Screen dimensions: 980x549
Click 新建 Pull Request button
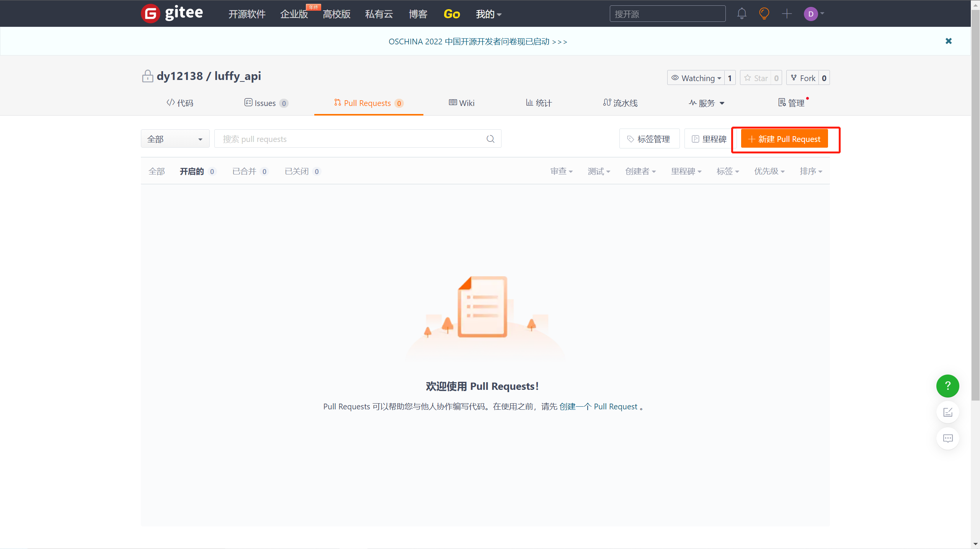click(784, 139)
